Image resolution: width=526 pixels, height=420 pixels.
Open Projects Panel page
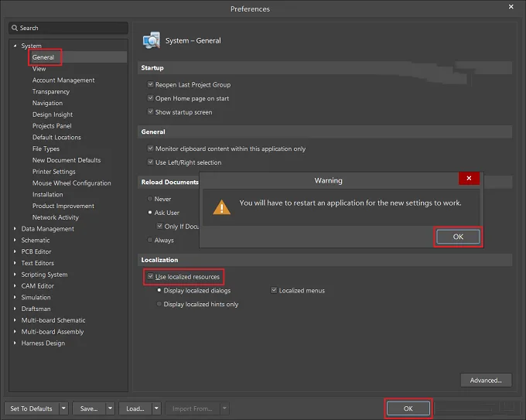(52, 126)
